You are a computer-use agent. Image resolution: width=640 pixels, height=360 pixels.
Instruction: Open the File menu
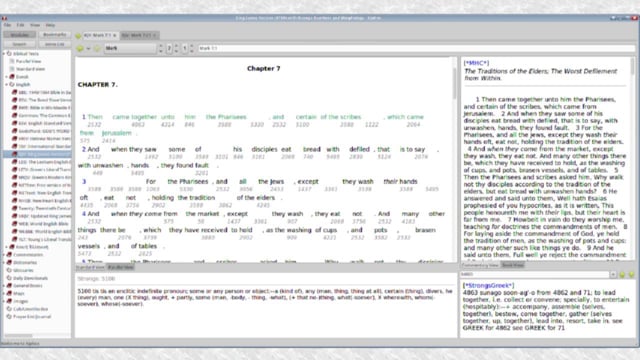pyautogui.click(x=7, y=25)
